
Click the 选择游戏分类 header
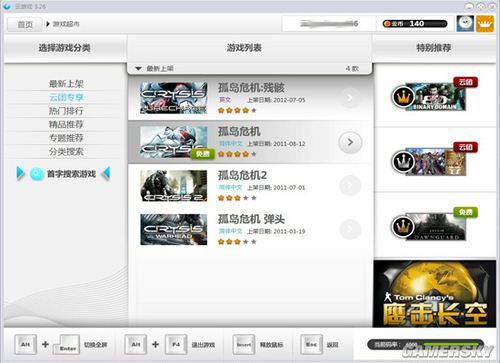64,48
